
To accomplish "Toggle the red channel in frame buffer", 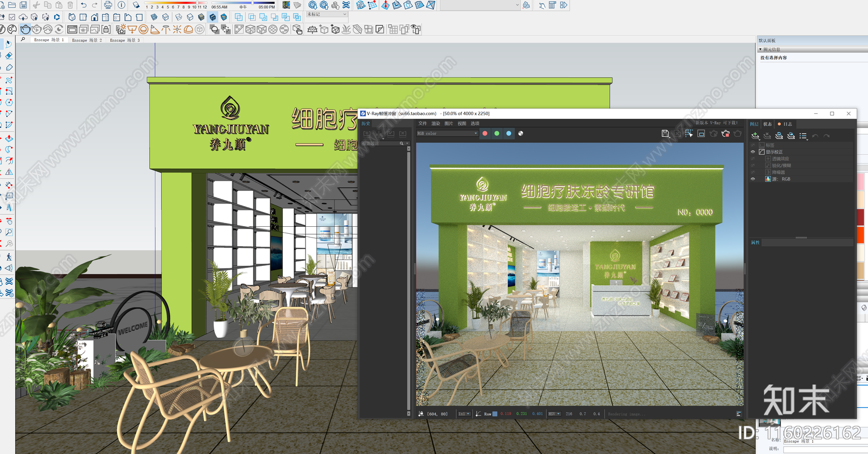I will click(x=485, y=133).
